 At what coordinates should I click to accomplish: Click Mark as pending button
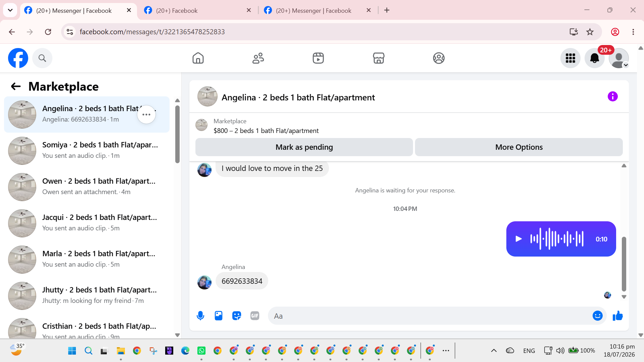click(304, 147)
